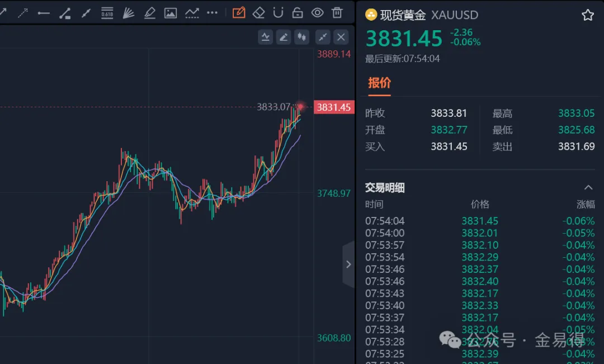Add XAUUSD to favorites with star
The image size is (604, 364).
588,15
